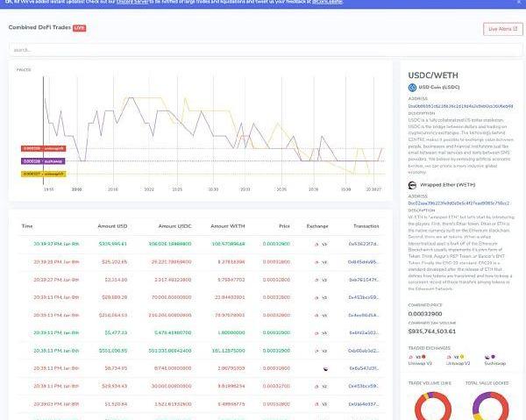Viewport: 526px width, 420px height.
Task: Open the WETH contract address link
Action: pyautogui.click(x=458, y=203)
